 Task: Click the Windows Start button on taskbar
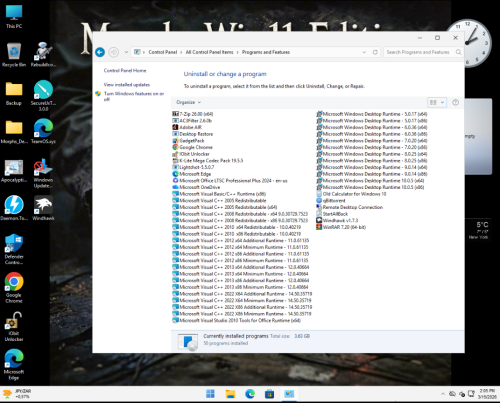click(210, 394)
